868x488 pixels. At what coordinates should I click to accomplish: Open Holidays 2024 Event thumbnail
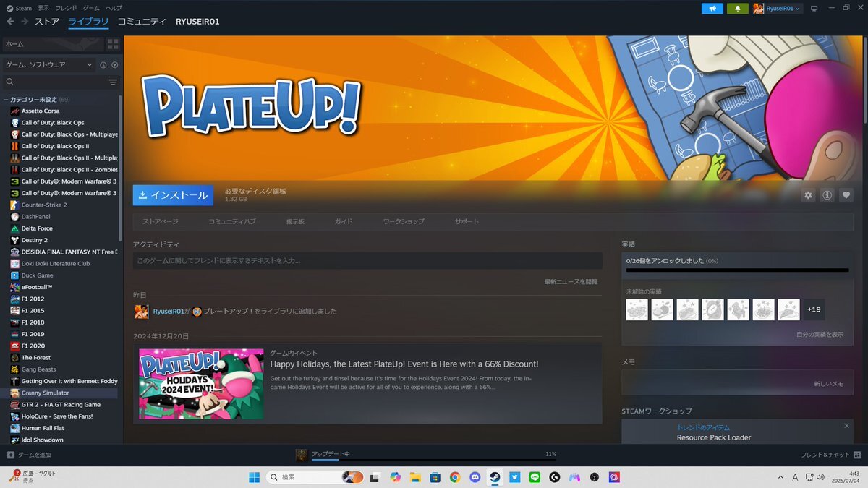pyautogui.click(x=201, y=383)
